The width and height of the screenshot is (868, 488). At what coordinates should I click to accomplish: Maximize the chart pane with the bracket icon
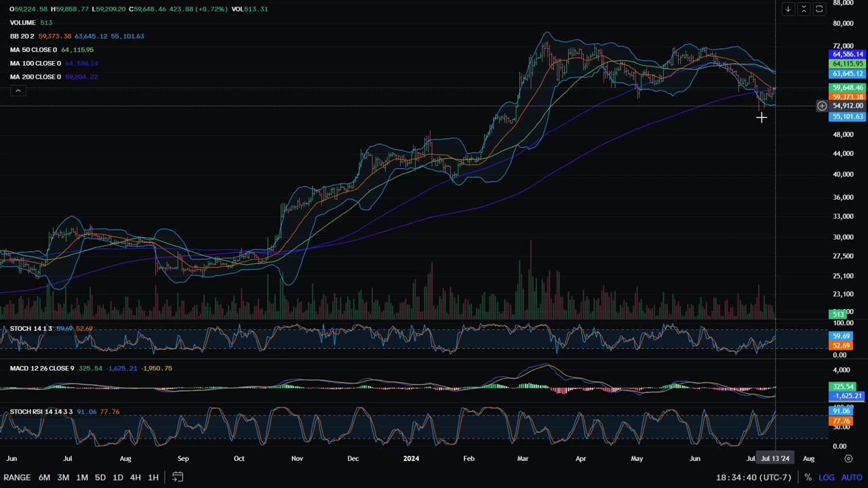click(819, 9)
